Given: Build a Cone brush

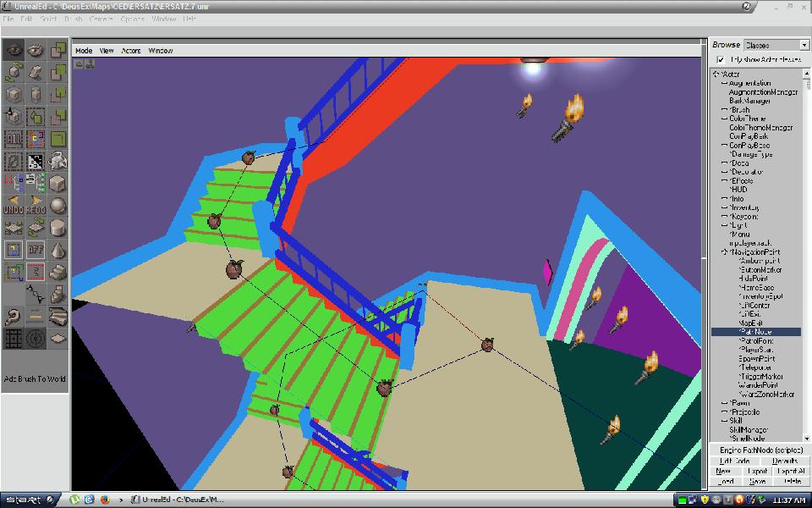Looking at the screenshot, I should tap(58, 251).
